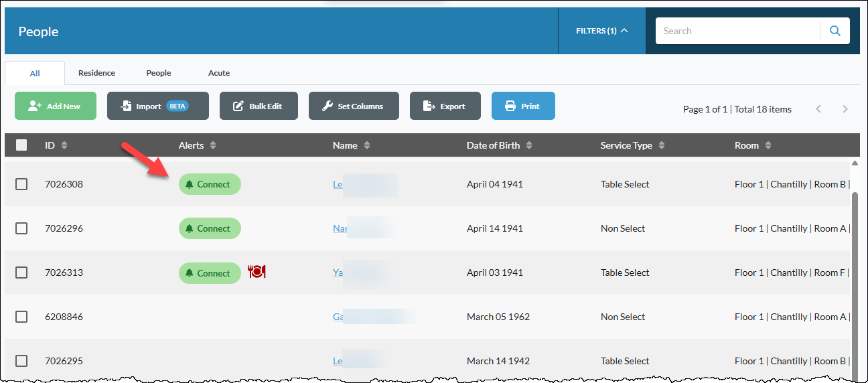The width and height of the screenshot is (868, 383).
Task: Select all rows header checkbox
Action: 21,145
